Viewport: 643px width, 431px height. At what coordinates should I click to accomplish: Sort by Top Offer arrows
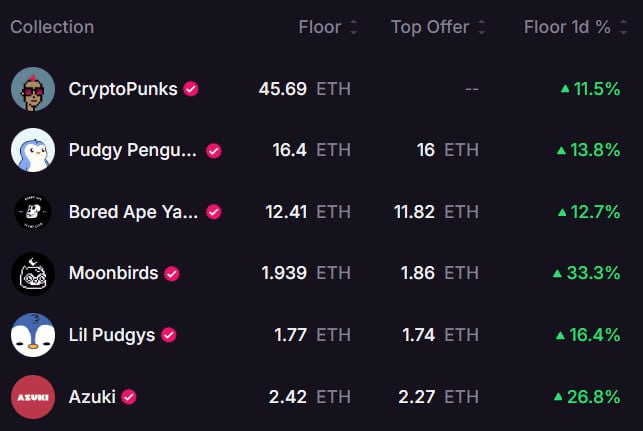click(482, 27)
